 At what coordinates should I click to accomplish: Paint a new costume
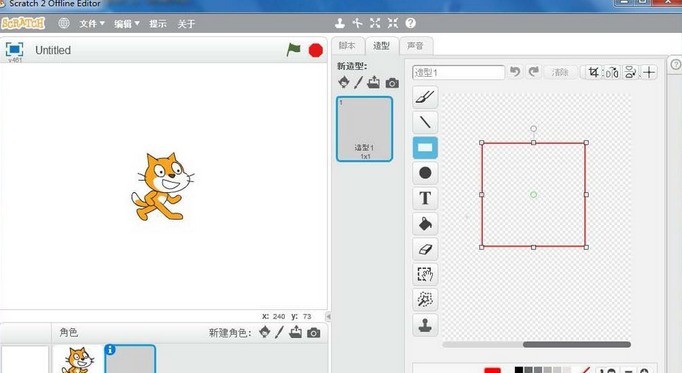point(358,82)
